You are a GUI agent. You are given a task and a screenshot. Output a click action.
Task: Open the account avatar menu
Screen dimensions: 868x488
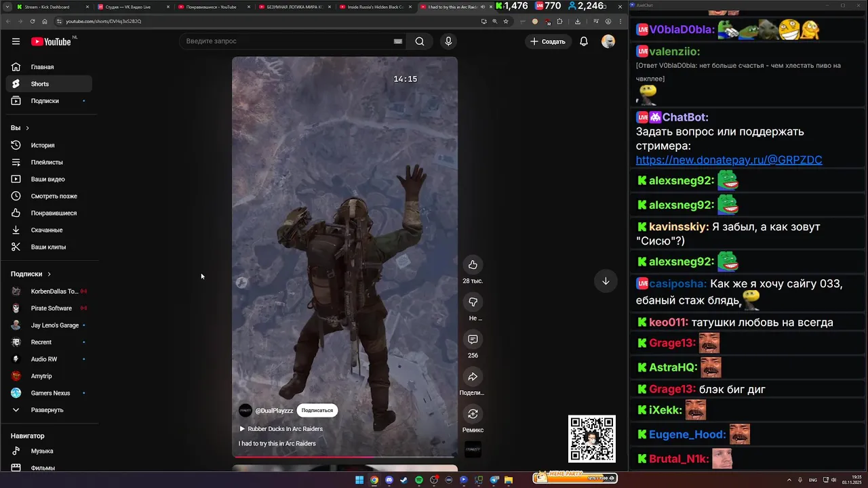click(608, 41)
